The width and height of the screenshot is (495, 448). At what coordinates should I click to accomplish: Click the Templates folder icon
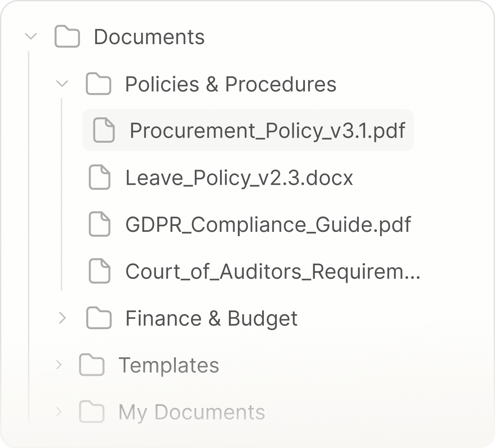(92, 365)
